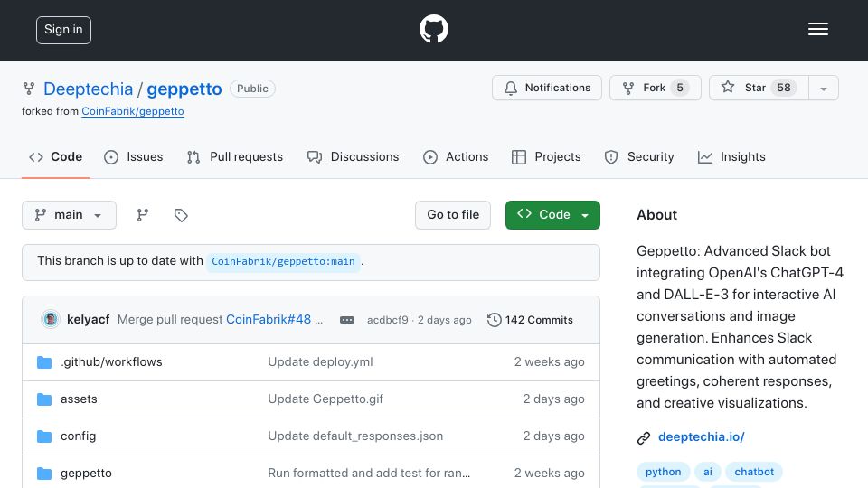Screen dimensions: 868x488
Task: Open the Actions tab
Action: 456,157
